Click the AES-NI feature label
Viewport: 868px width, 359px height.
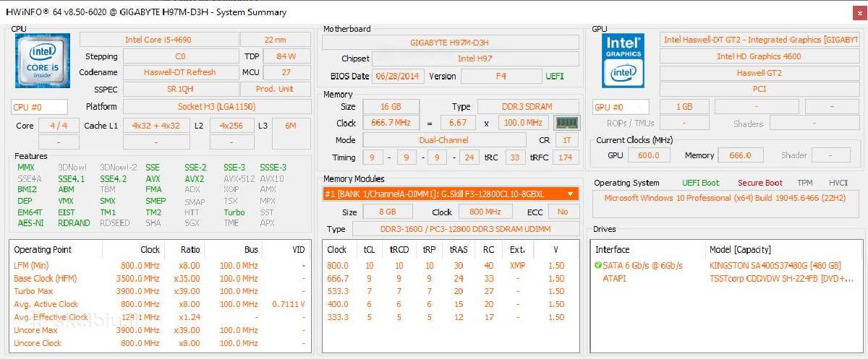coord(30,223)
